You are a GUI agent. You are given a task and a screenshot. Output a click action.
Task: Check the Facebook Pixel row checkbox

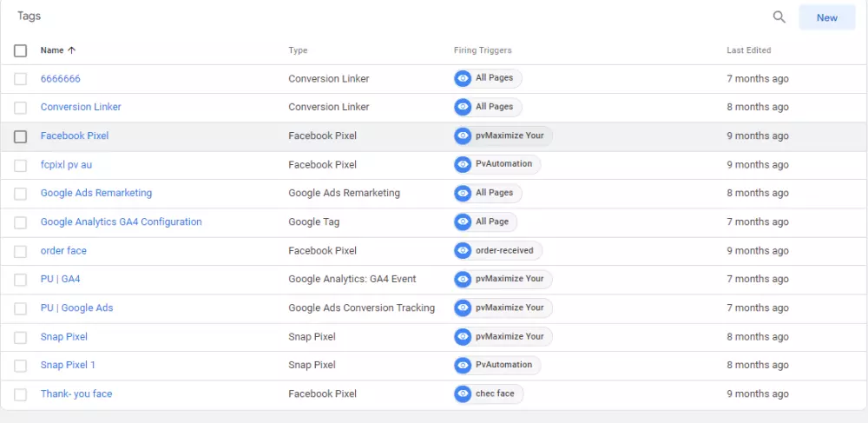tap(21, 136)
